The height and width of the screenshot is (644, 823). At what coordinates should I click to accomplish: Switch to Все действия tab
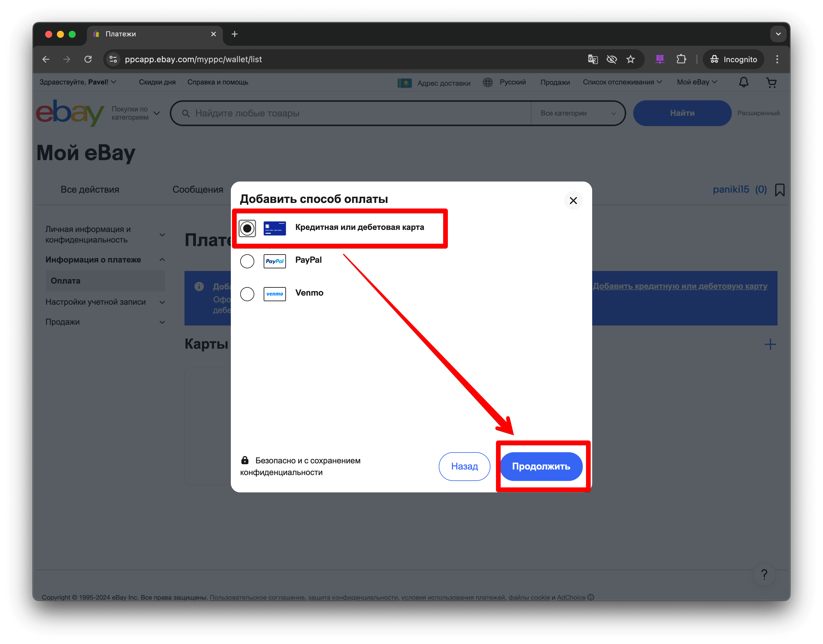pos(90,190)
